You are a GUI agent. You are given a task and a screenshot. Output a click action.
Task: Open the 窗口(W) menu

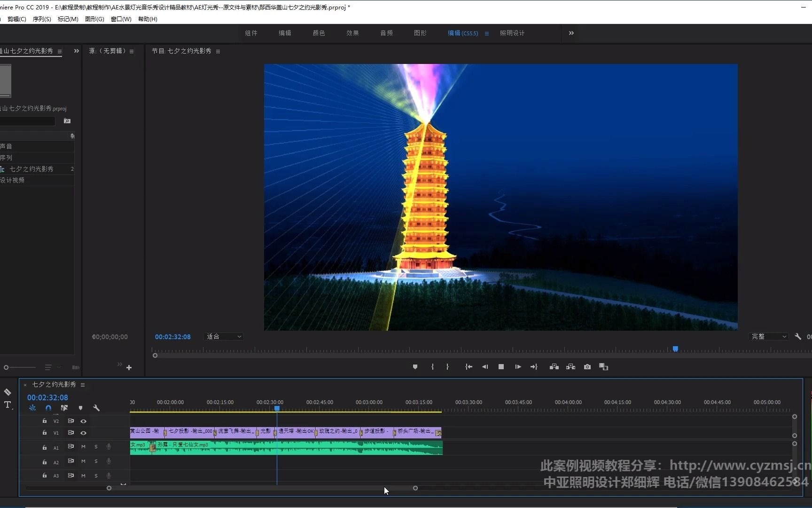click(x=120, y=19)
